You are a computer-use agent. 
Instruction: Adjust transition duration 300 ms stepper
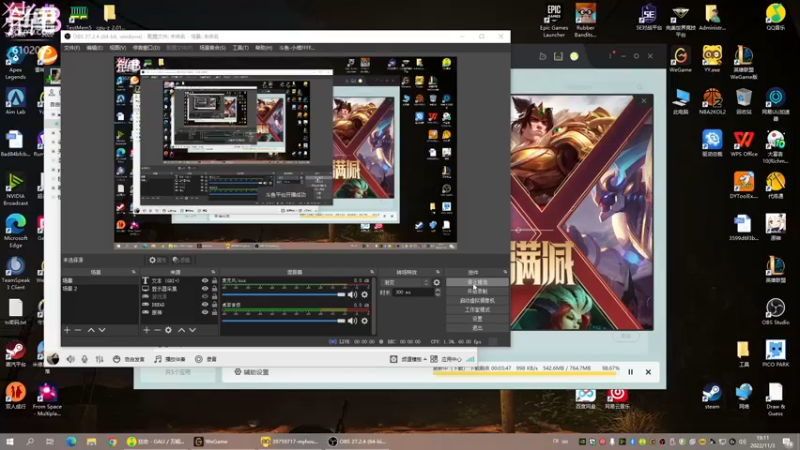438,292
